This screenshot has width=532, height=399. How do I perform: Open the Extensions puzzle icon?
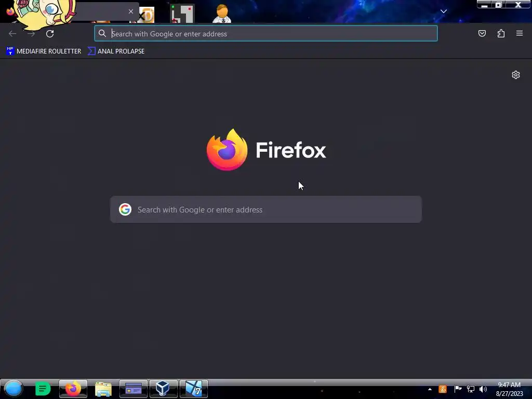tap(501, 33)
